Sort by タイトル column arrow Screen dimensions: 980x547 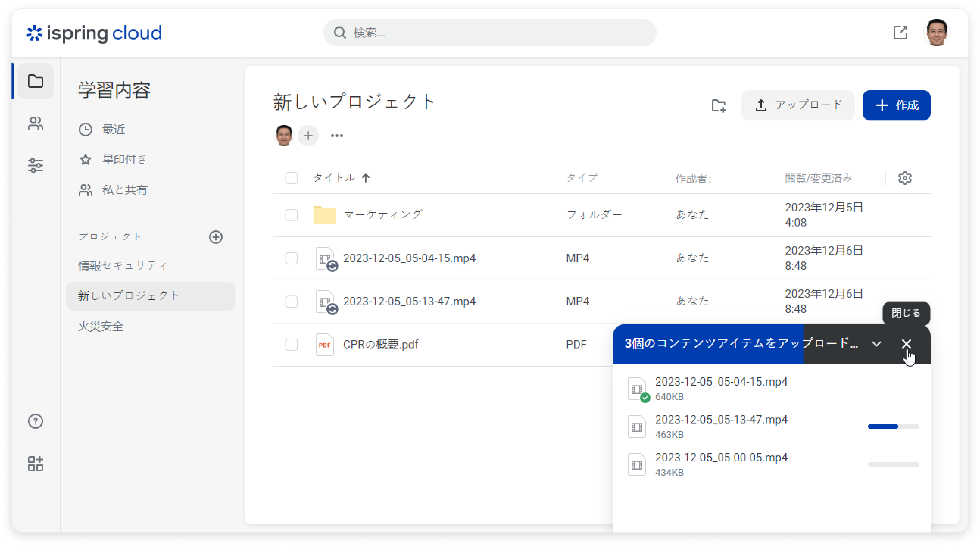click(366, 178)
